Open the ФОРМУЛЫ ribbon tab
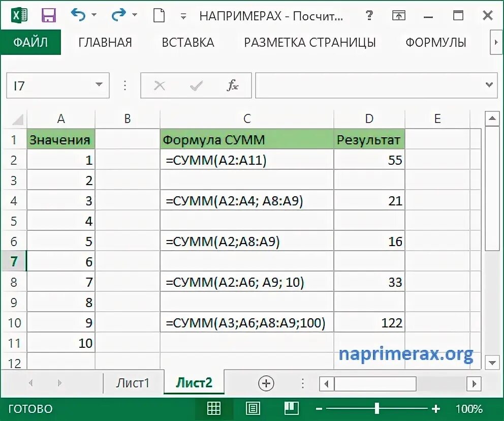The image size is (504, 421). tap(436, 42)
